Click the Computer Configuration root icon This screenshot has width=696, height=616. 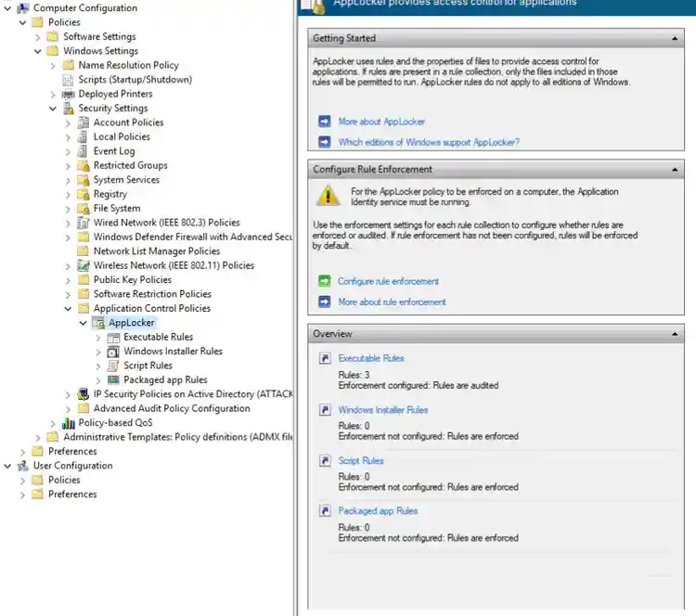pyautogui.click(x=23, y=8)
